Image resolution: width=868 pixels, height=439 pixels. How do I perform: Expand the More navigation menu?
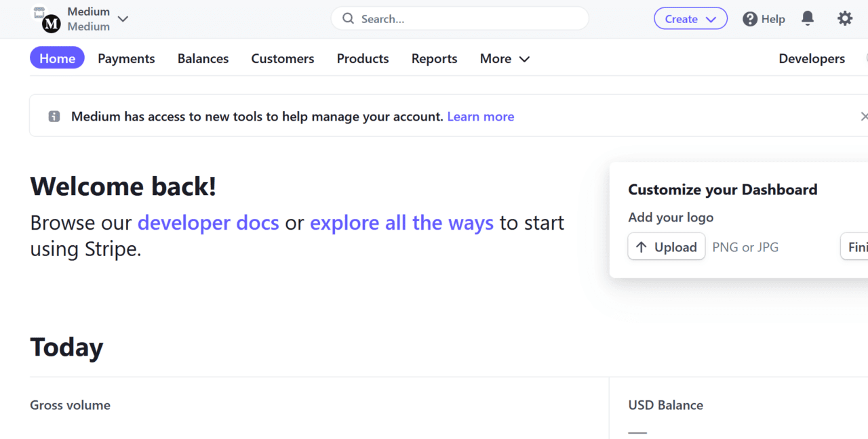(505, 59)
